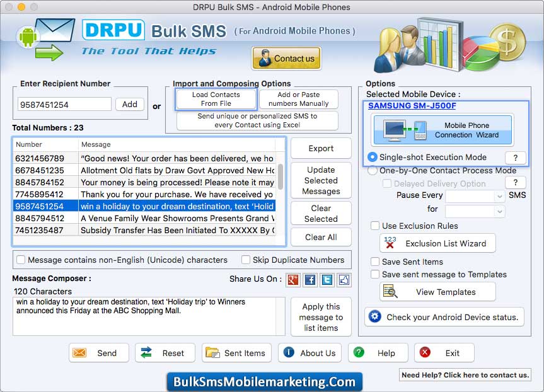Click Update Selected Messages button
The height and width of the screenshot is (392, 544).
(321, 180)
